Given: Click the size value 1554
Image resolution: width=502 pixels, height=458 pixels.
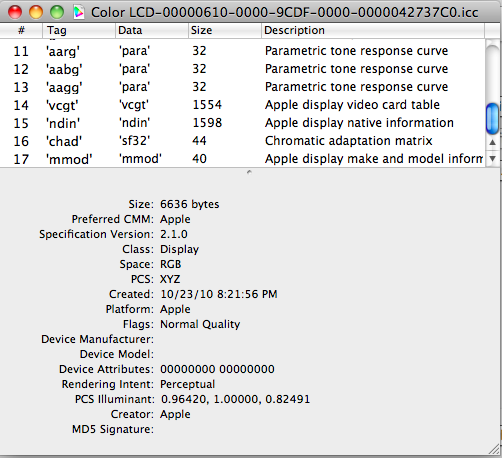Looking at the screenshot, I should click(x=207, y=105).
